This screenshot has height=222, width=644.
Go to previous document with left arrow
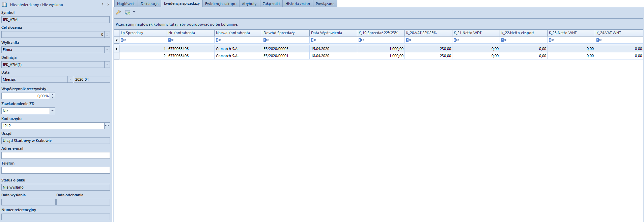[x=103, y=4]
